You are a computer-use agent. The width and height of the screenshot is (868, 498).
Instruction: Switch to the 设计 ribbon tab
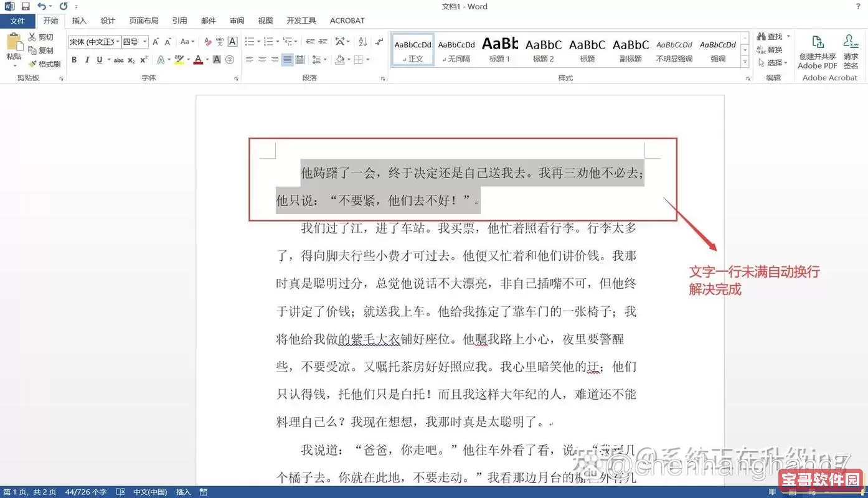point(108,21)
